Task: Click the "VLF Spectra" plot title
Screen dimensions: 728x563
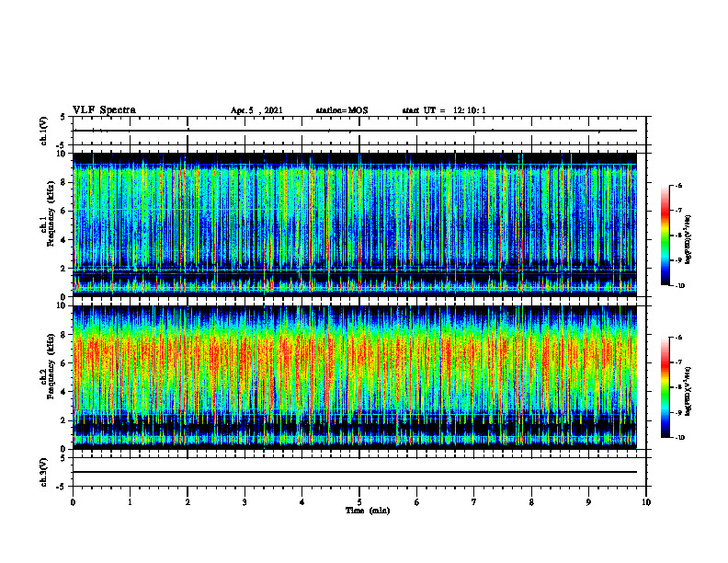Action: point(104,110)
